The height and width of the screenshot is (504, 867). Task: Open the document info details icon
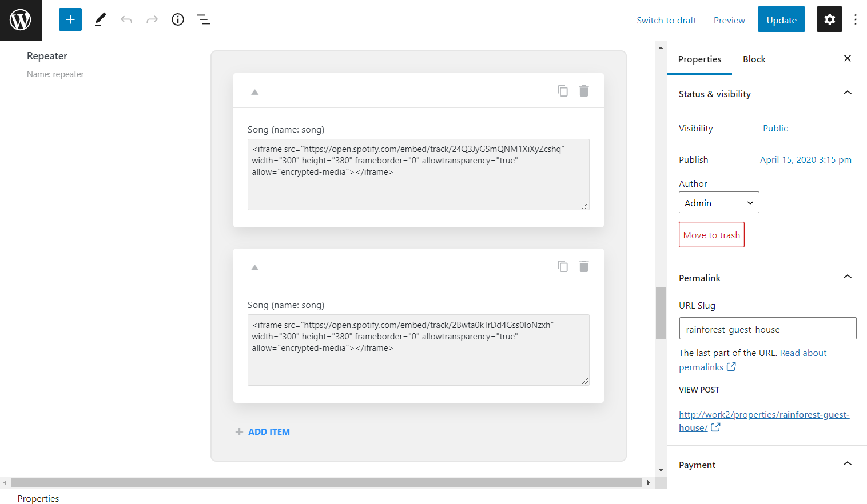178,19
